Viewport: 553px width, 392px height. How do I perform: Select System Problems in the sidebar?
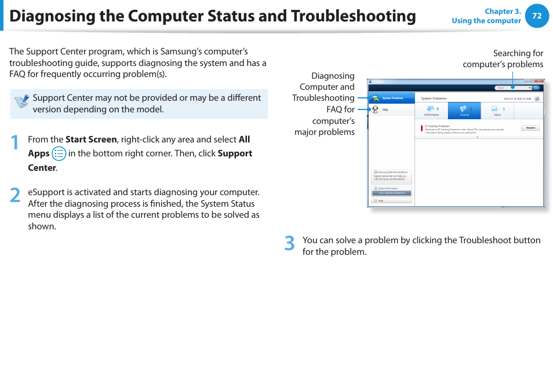391,98
